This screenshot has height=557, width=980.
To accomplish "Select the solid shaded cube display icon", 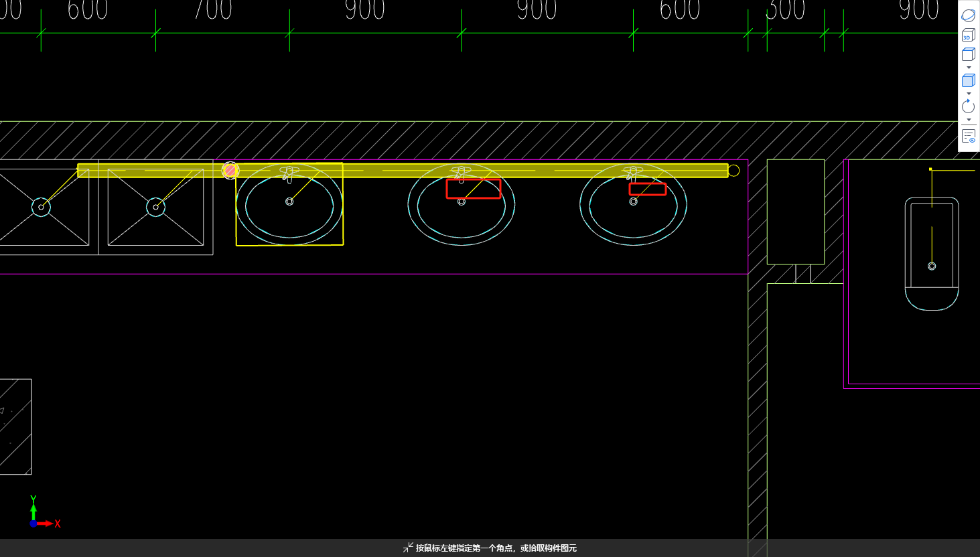I will click(968, 80).
